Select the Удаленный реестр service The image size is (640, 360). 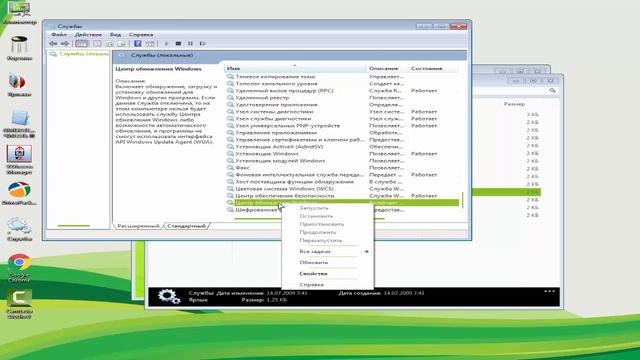[x=262, y=98]
